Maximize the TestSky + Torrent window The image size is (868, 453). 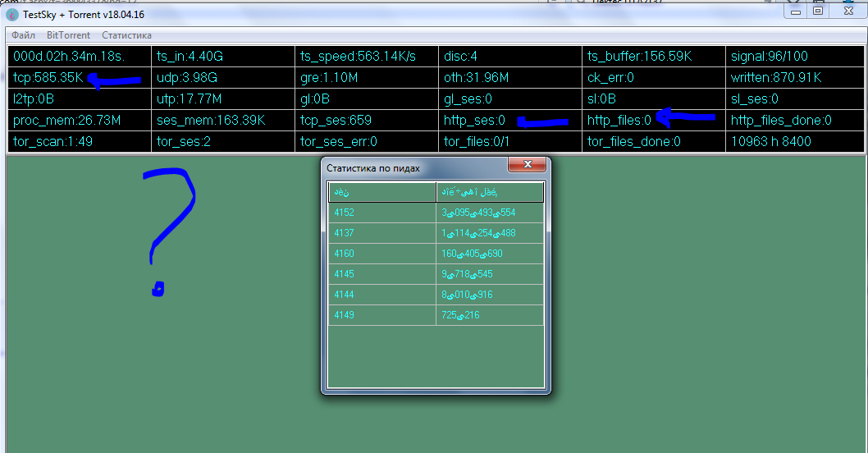(818, 11)
